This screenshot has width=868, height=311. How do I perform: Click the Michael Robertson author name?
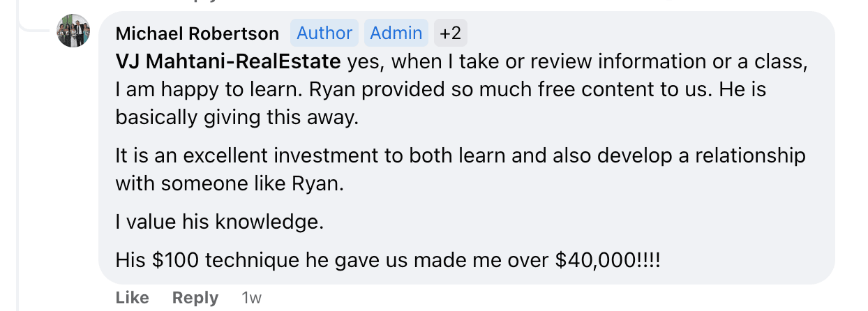[x=197, y=33]
